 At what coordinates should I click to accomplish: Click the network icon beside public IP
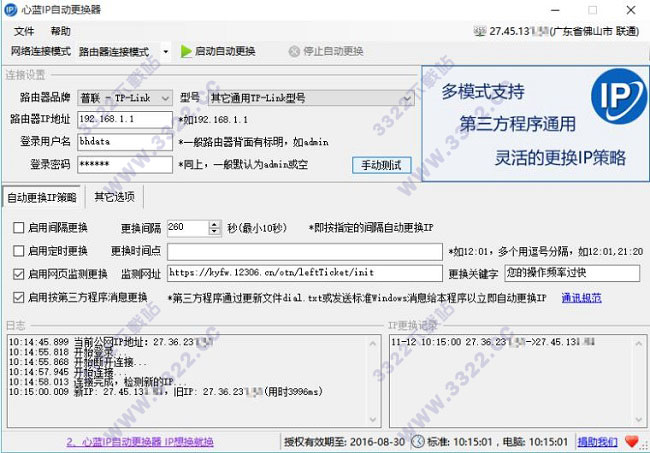pyautogui.click(x=480, y=31)
